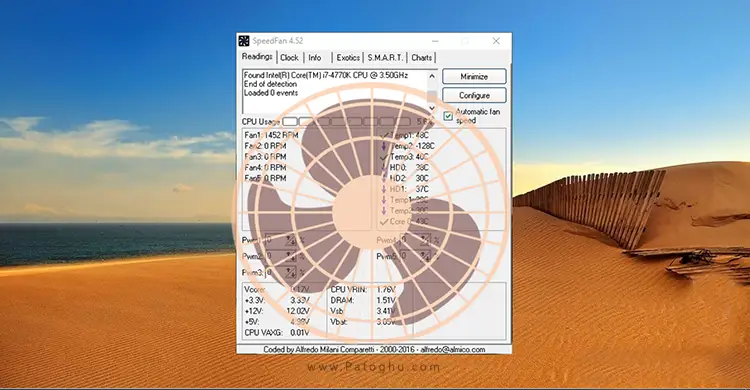Click the SpeedFan icon in the title bar

click(244, 41)
